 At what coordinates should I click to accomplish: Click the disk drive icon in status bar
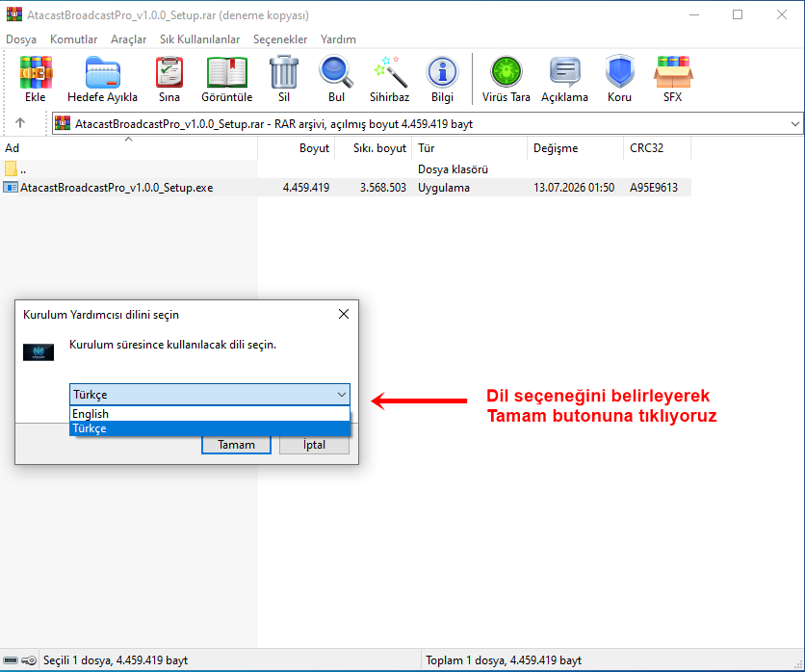click(11, 660)
